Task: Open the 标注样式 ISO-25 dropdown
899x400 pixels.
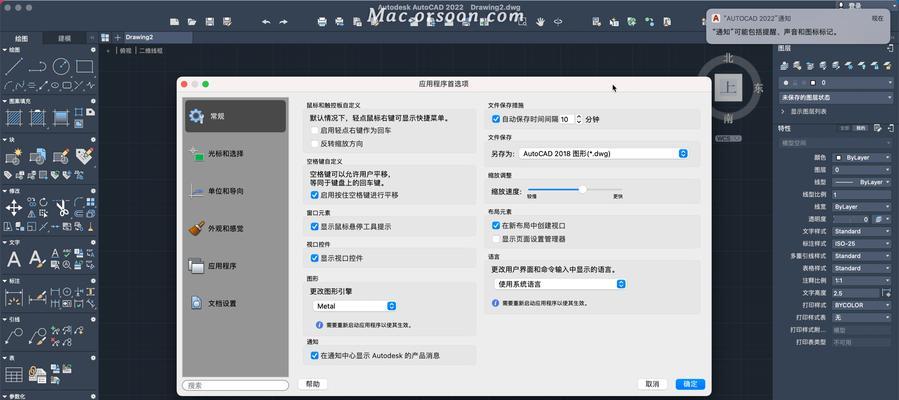Action: [x=862, y=244]
